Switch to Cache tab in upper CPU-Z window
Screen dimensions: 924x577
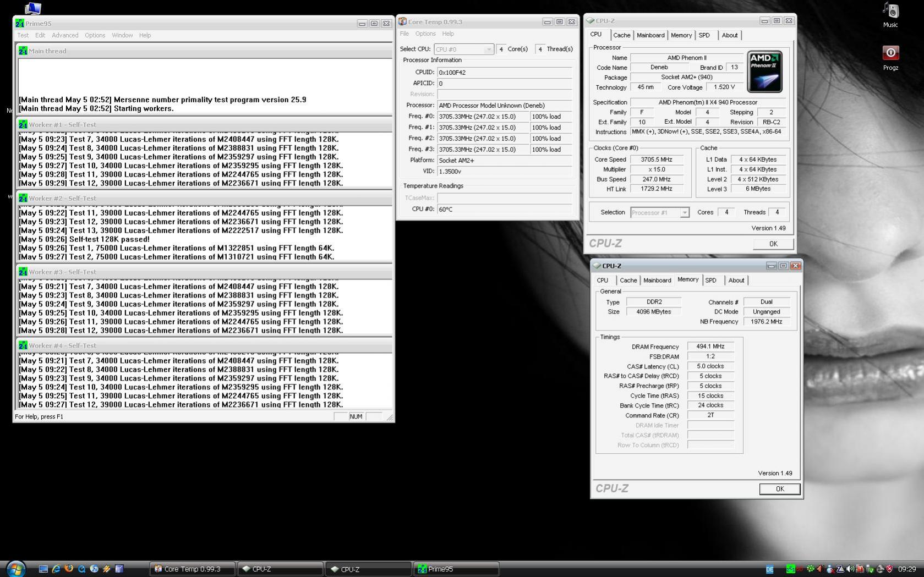622,35
